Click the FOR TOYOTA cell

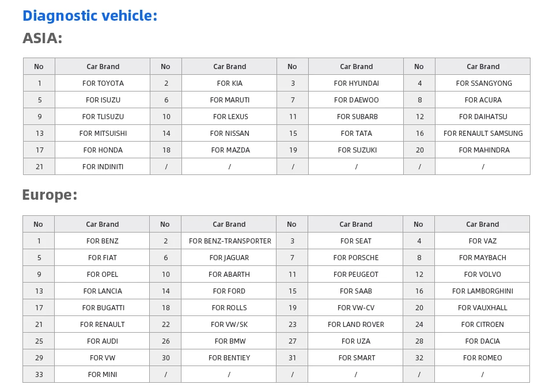103,83
